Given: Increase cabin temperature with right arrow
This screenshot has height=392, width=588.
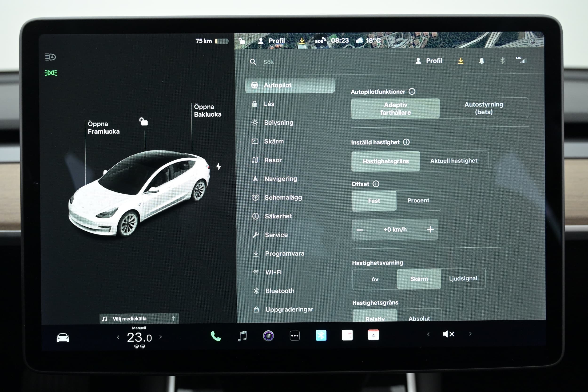Looking at the screenshot, I should coord(160,337).
